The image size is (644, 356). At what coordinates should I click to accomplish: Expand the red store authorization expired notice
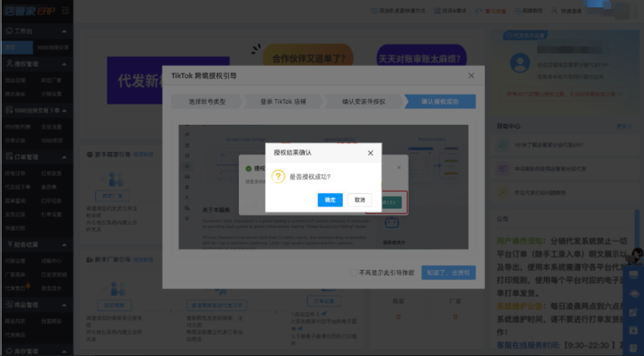565,94
